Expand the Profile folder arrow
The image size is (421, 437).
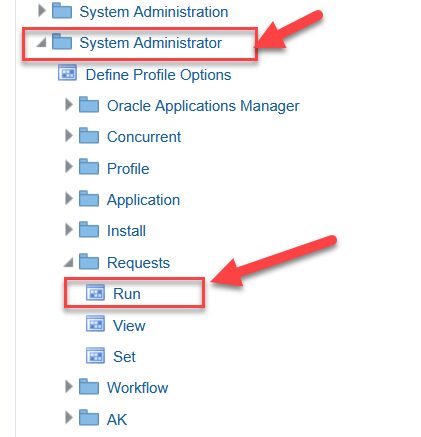(x=69, y=167)
